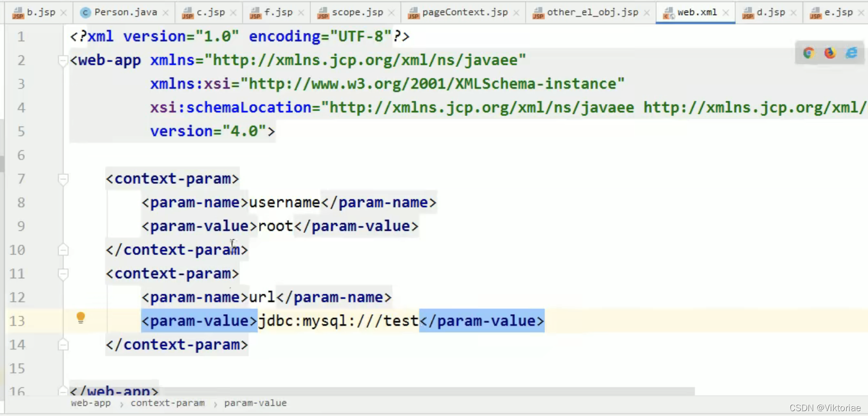Select context-param in the breadcrumb bar

click(168, 403)
